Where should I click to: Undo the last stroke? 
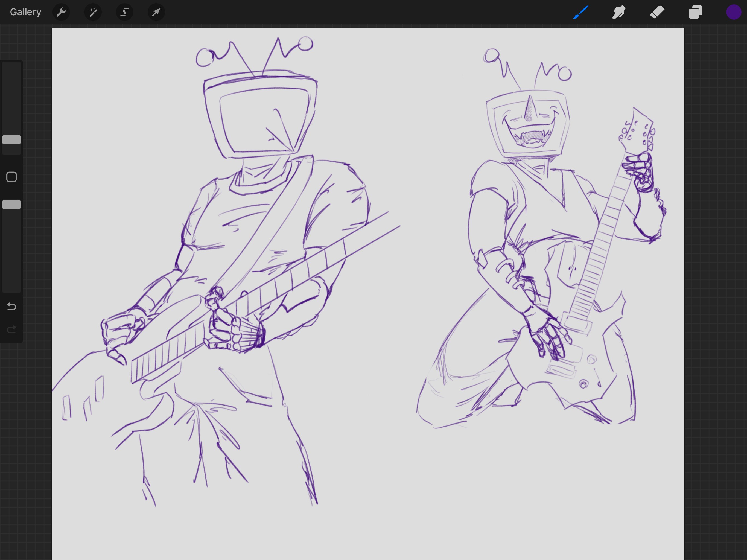11,306
